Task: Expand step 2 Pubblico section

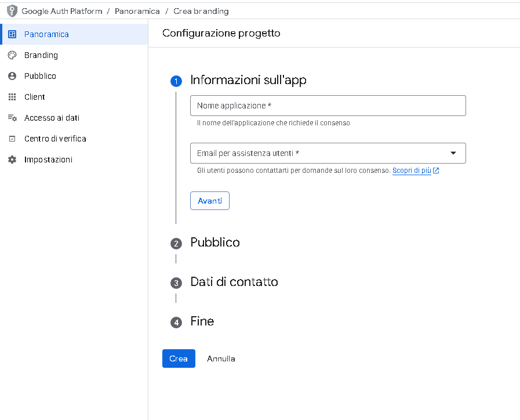Action: [x=215, y=242]
